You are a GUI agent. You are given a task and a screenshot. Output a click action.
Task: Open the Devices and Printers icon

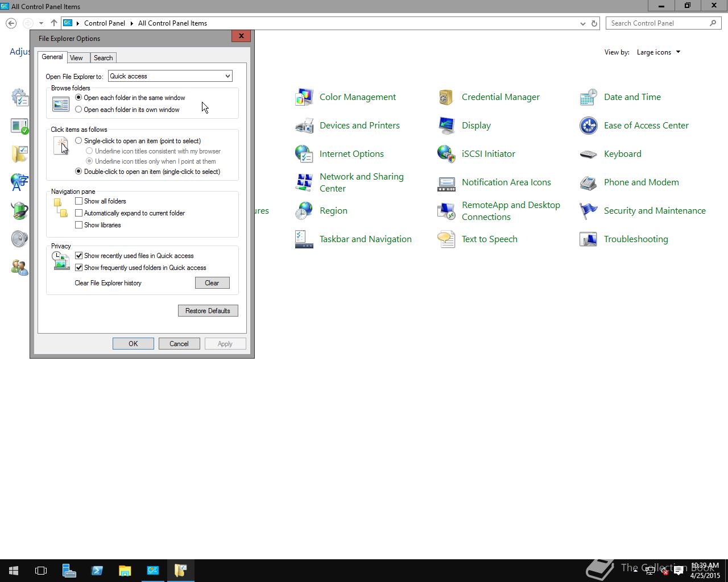pos(304,126)
